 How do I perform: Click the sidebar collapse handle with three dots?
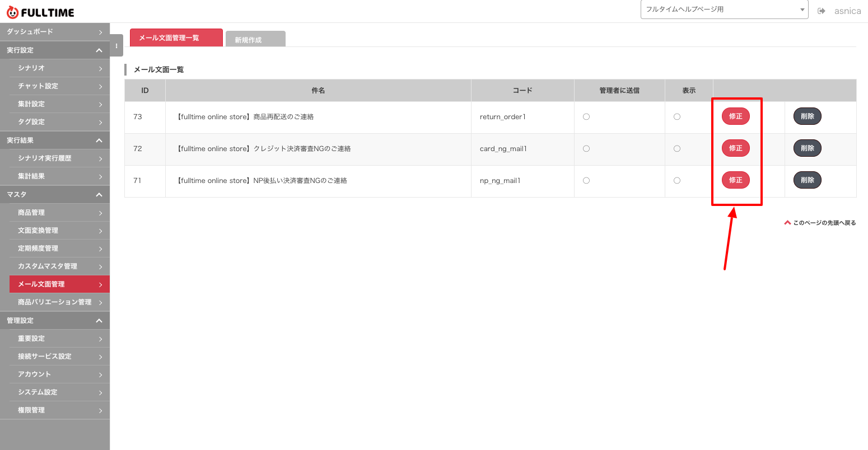point(116,46)
